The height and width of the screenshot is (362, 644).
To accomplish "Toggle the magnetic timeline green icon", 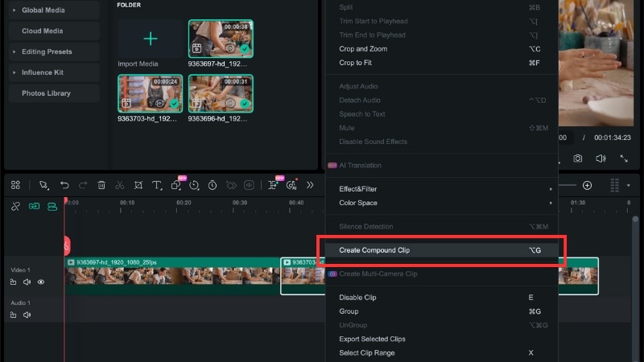I will point(52,207).
